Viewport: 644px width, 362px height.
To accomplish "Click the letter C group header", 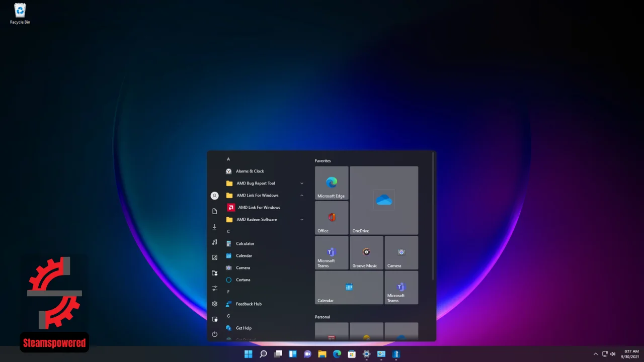I will [228, 232].
